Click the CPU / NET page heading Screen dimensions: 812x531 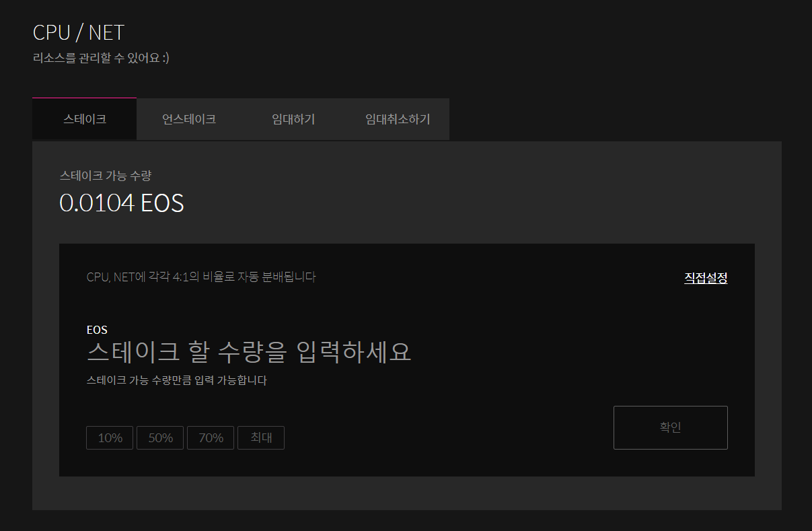click(79, 32)
